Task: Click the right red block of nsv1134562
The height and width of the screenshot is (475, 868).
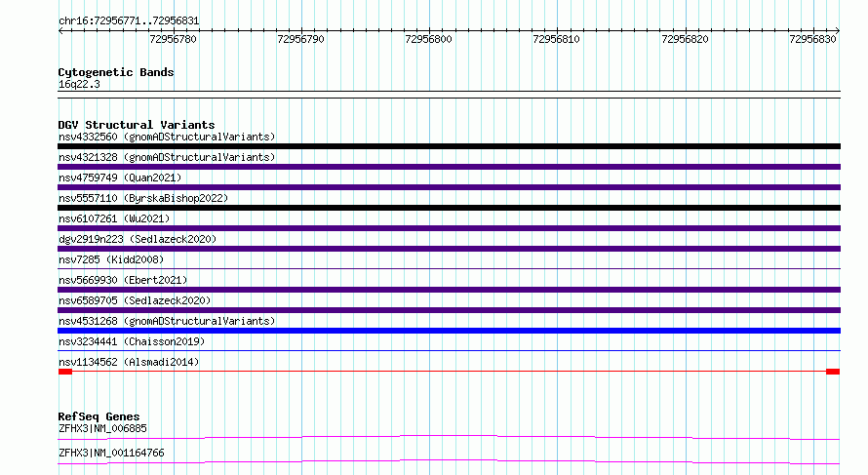Action: pyautogui.click(x=833, y=372)
